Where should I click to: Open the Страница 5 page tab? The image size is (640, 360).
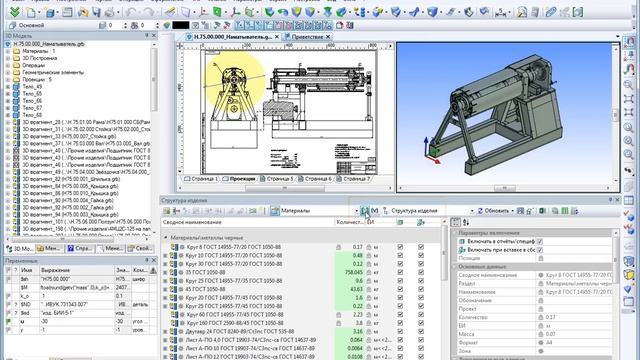(x=276, y=179)
